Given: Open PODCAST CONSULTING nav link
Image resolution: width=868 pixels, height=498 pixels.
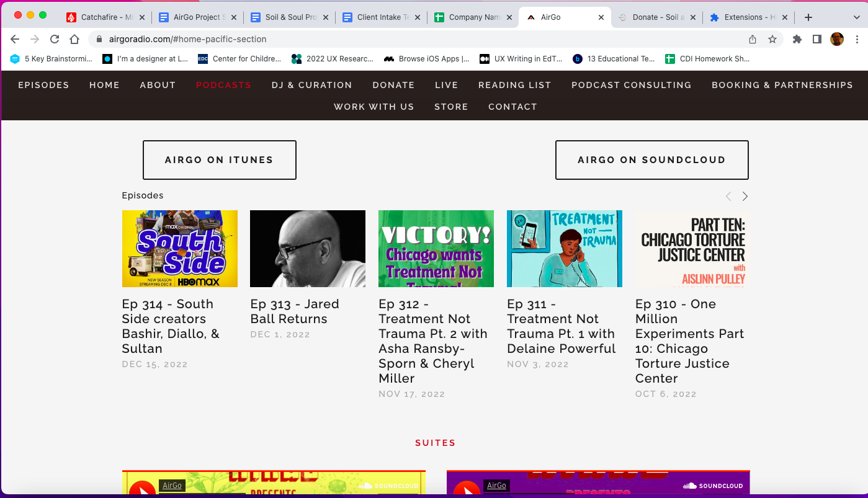Looking at the screenshot, I should pyautogui.click(x=631, y=85).
